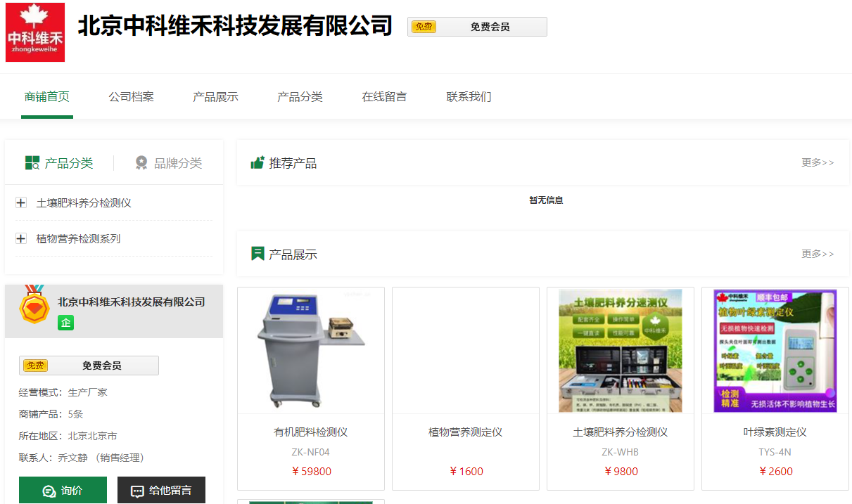
Task: Click the 中科维禾 company logo
Action: pos(35,32)
